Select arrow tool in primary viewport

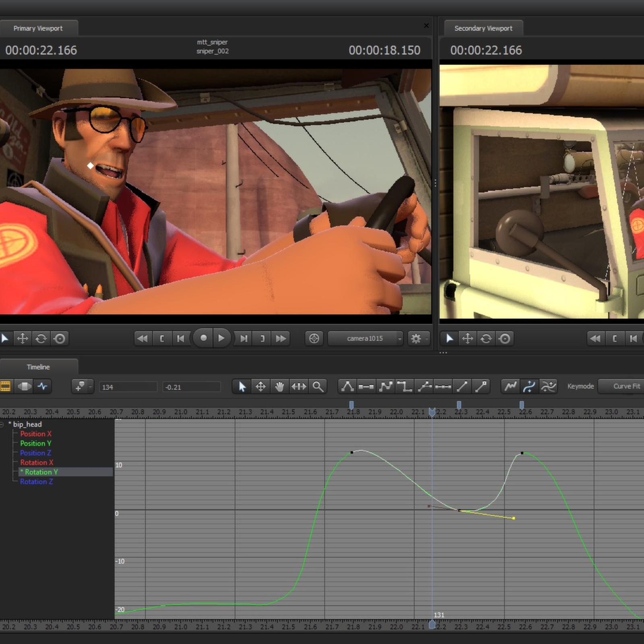click(5, 339)
